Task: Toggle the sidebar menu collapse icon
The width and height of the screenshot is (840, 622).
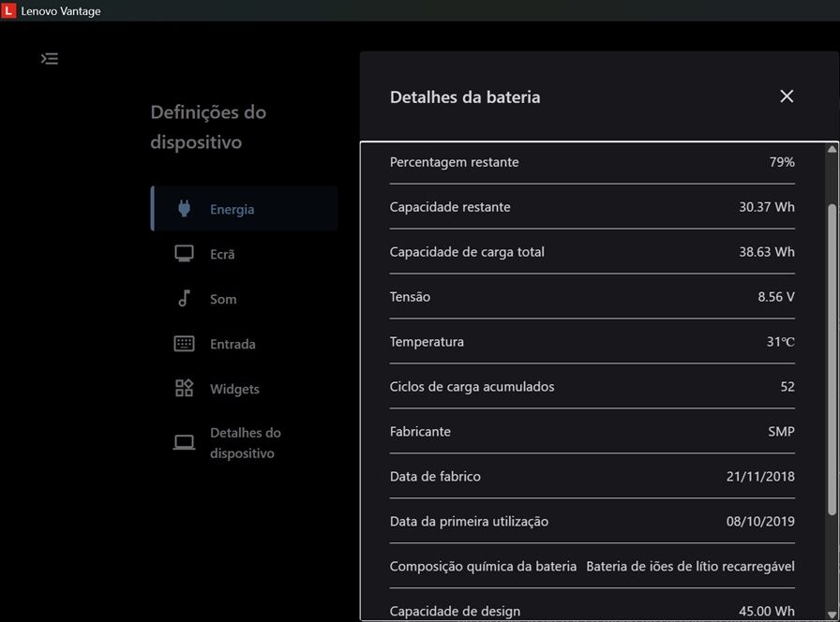Action: [50, 58]
